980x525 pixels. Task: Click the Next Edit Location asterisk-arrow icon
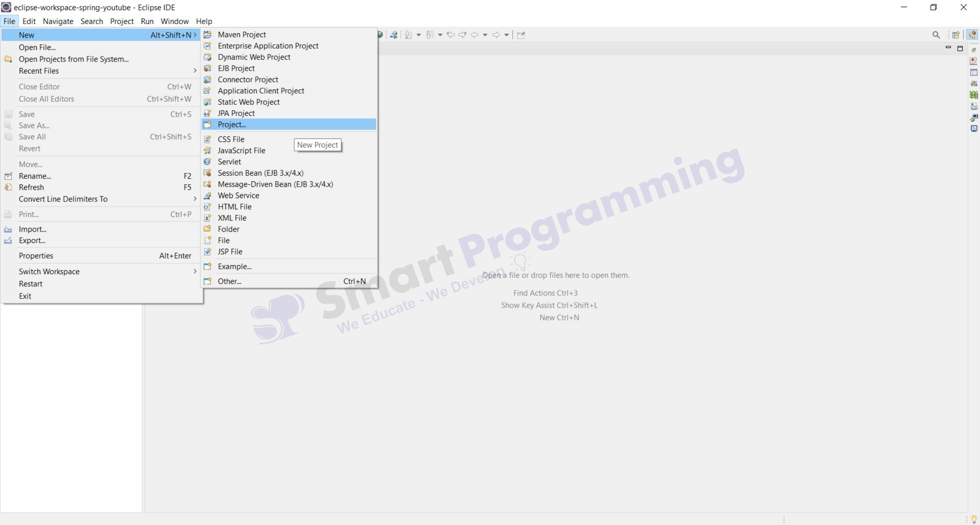[x=462, y=35]
